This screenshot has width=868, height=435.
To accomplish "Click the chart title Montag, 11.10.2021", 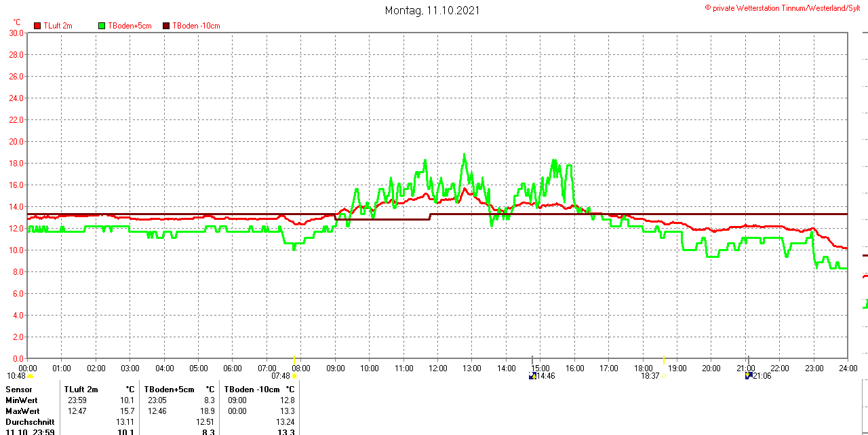I will tap(433, 10).
